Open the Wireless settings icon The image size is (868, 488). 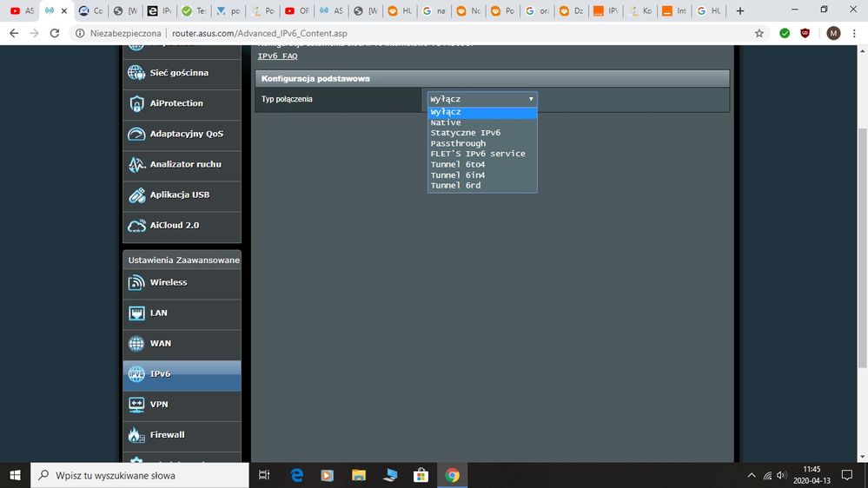pyautogui.click(x=136, y=283)
